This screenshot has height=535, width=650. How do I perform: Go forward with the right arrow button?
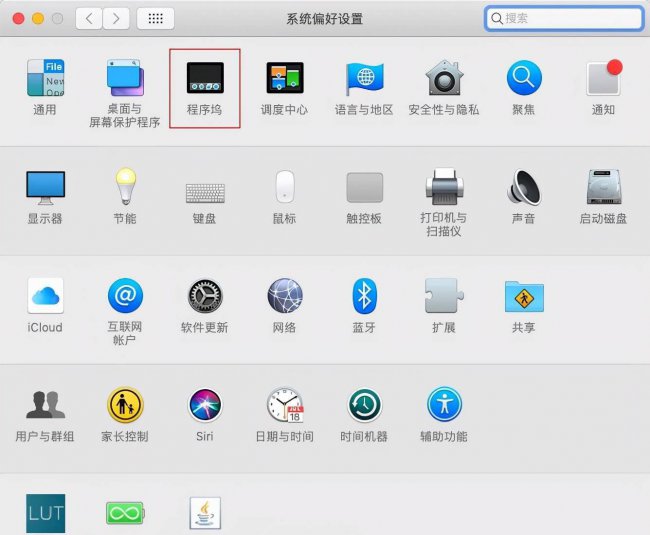(x=116, y=18)
